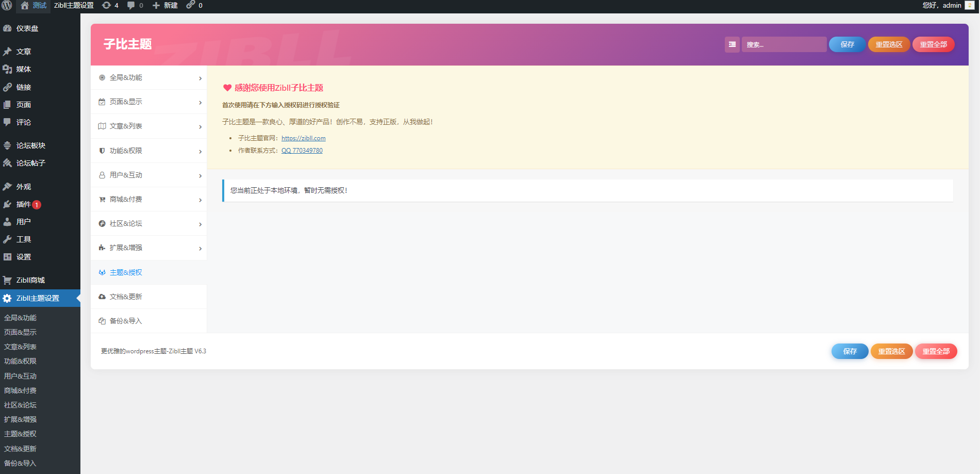Viewport: 980px width, 474px height.
Task: Click the WordPress logo icon
Action: pyautogui.click(x=7, y=5)
